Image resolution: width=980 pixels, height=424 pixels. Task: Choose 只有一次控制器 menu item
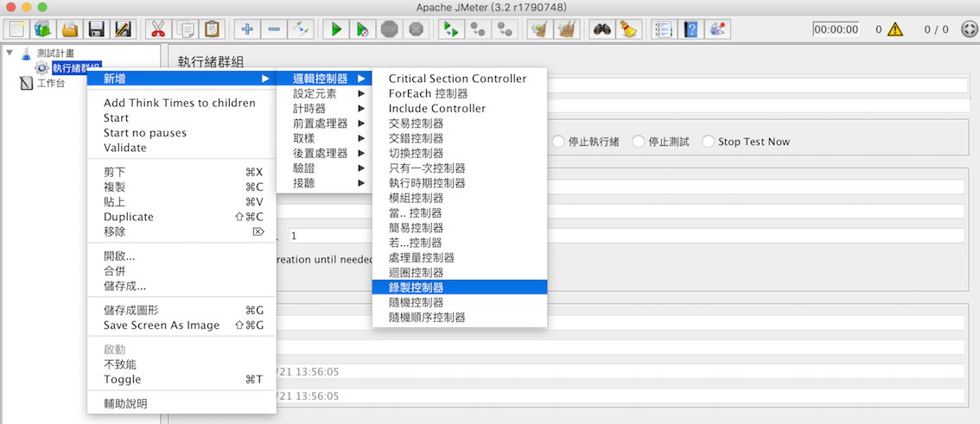pos(460,168)
